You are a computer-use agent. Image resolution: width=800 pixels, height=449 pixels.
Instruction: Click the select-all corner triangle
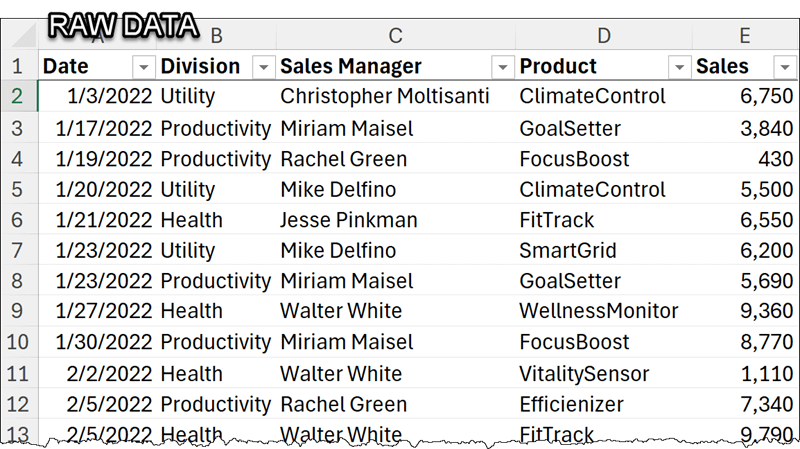point(23,36)
